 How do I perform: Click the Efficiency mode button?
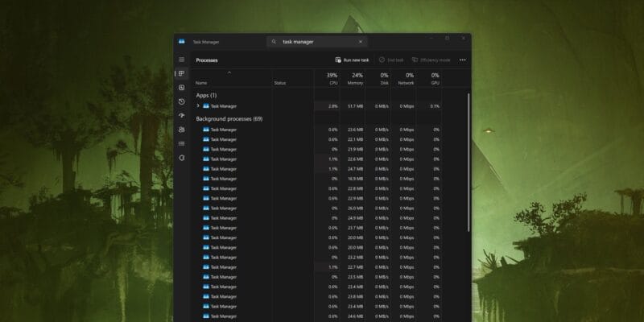coord(431,60)
